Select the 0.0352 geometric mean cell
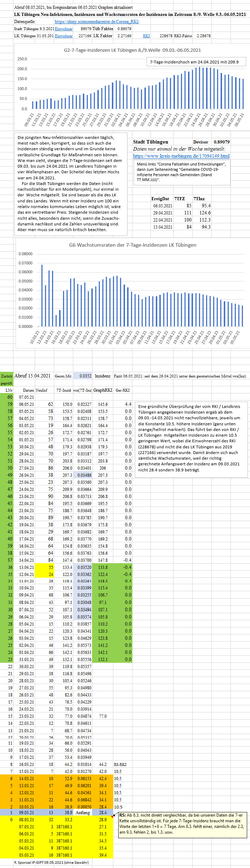The width and height of the screenshot is (250, 868). [83, 376]
